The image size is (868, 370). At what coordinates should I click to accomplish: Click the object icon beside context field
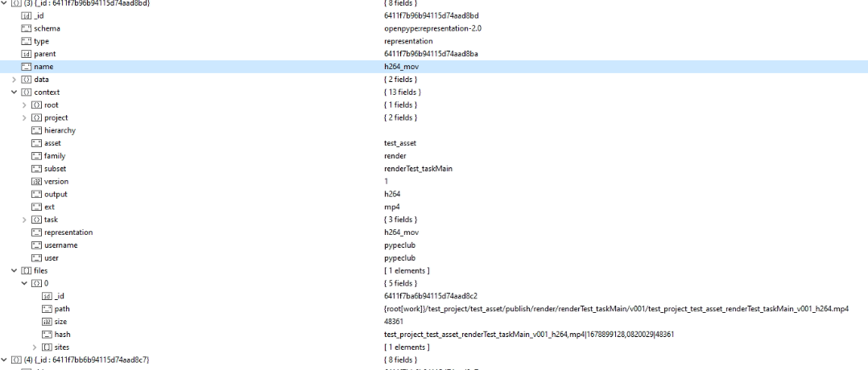pos(26,92)
